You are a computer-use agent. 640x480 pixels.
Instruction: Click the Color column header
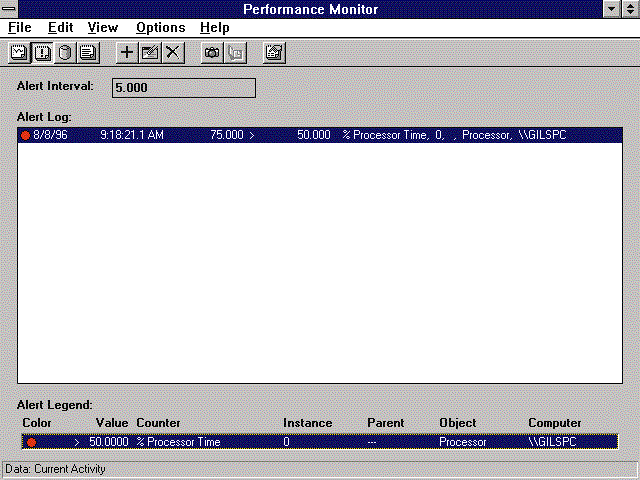tap(37, 423)
